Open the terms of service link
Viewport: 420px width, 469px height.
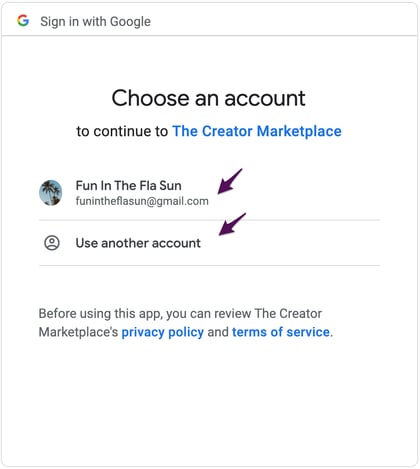click(x=281, y=332)
